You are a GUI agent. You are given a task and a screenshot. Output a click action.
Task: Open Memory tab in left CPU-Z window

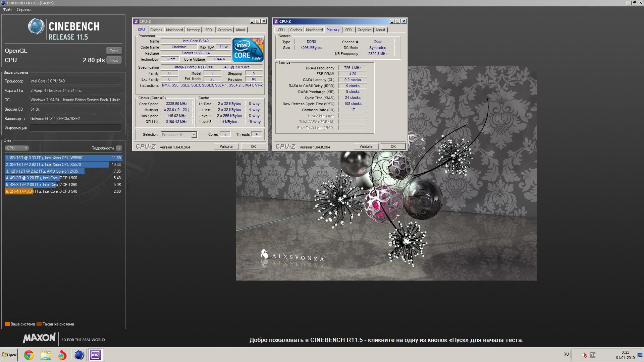[x=193, y=30]
